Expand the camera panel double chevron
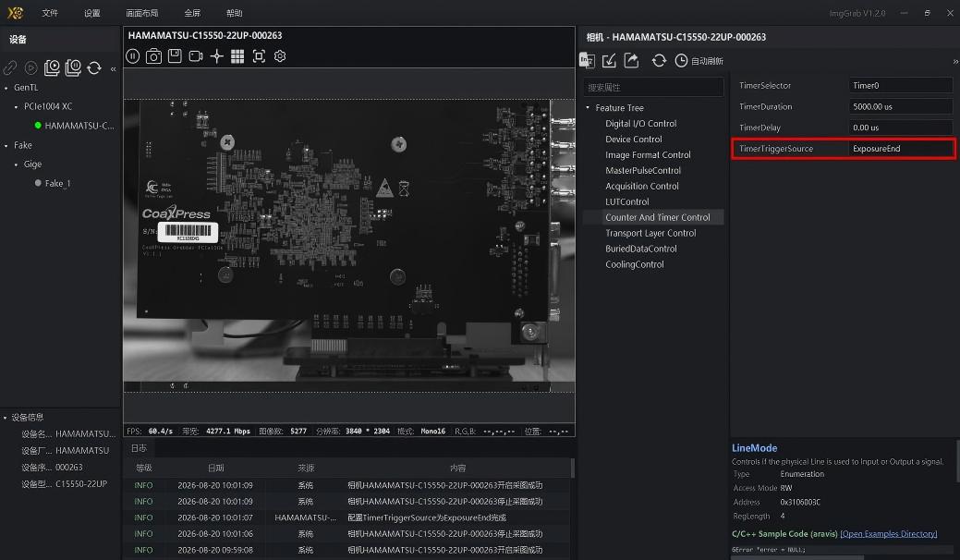Image resolution: width=960 pixels, height=560 pixels. [955, 61]
